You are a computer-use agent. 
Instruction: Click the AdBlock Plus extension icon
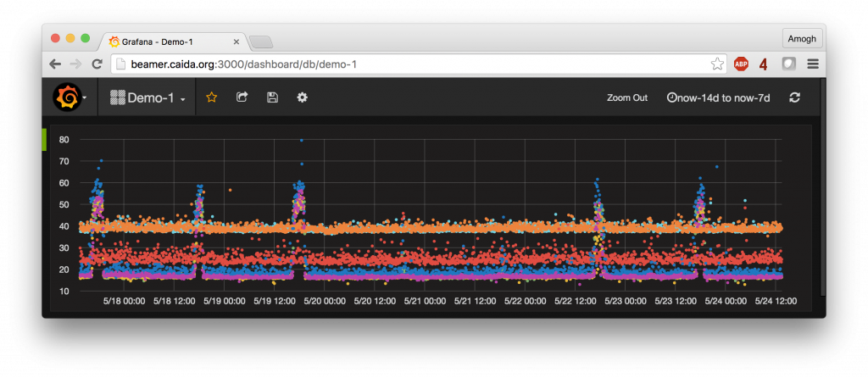[x=741, y=64]
